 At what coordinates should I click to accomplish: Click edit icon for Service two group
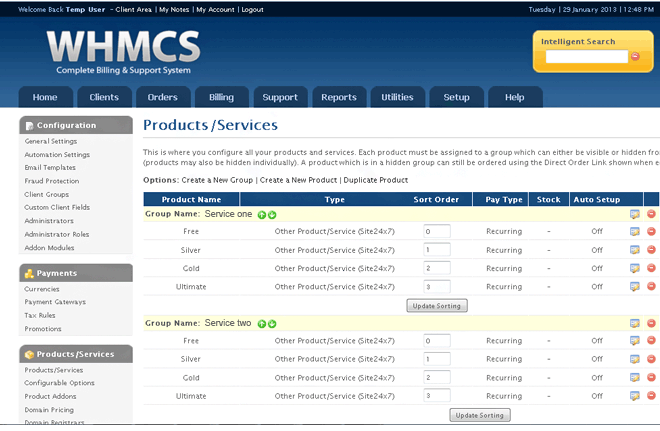[635, 323]
